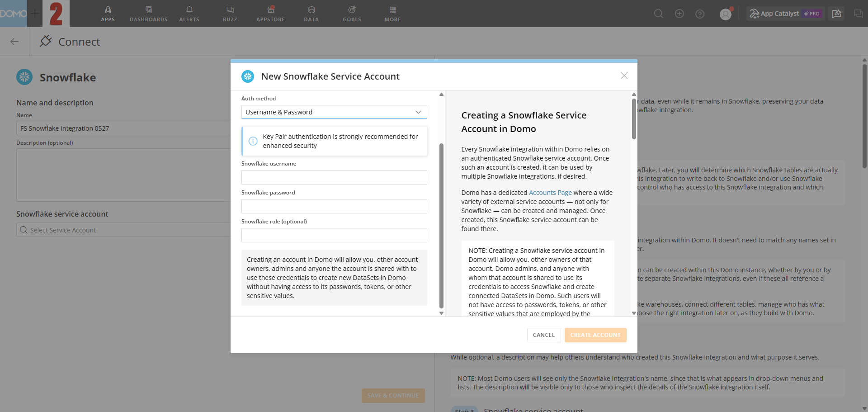Follow the Accounts Page link

tap(550, 193)
